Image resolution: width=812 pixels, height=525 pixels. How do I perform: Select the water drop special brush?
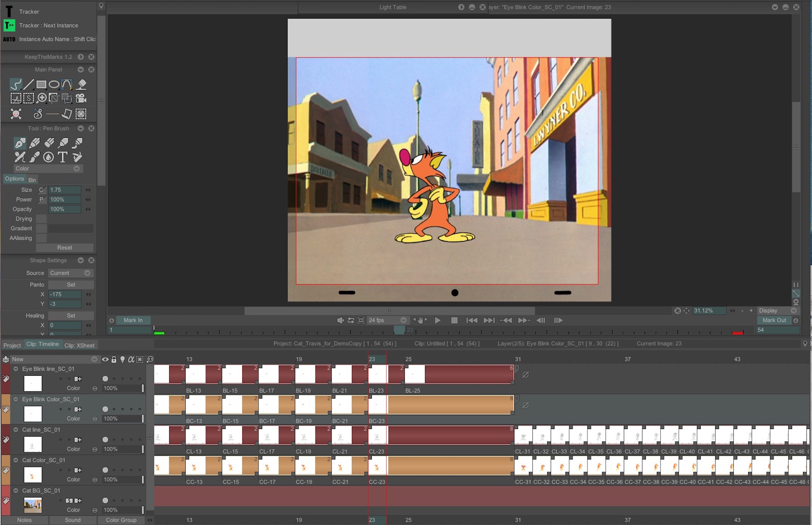[49, 157]
